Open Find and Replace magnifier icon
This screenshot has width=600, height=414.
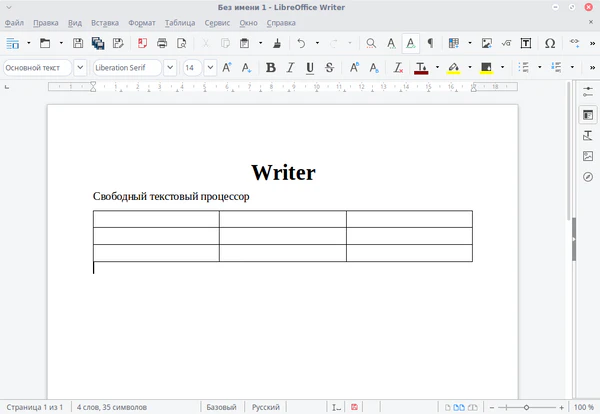(x=371, y=43)
